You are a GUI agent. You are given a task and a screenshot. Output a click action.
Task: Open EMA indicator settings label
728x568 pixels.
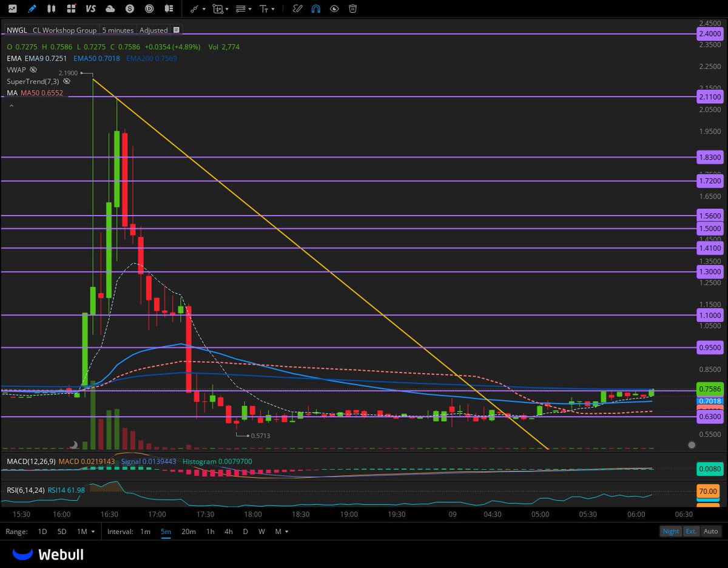pos(14,58)
